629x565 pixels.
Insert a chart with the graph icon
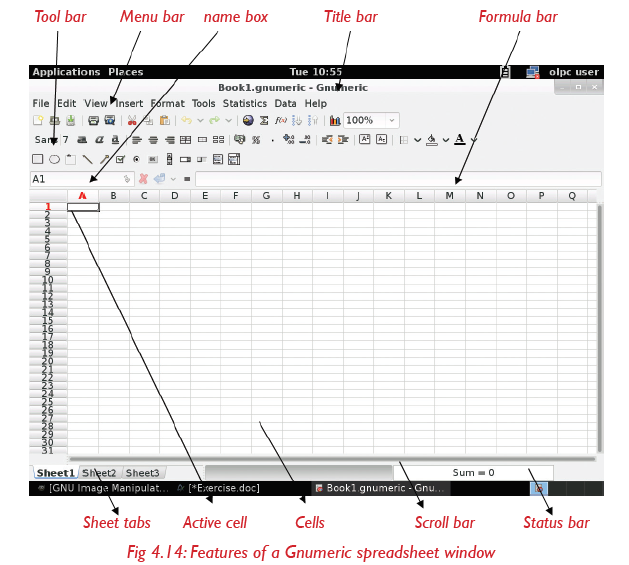coord(335,120)
